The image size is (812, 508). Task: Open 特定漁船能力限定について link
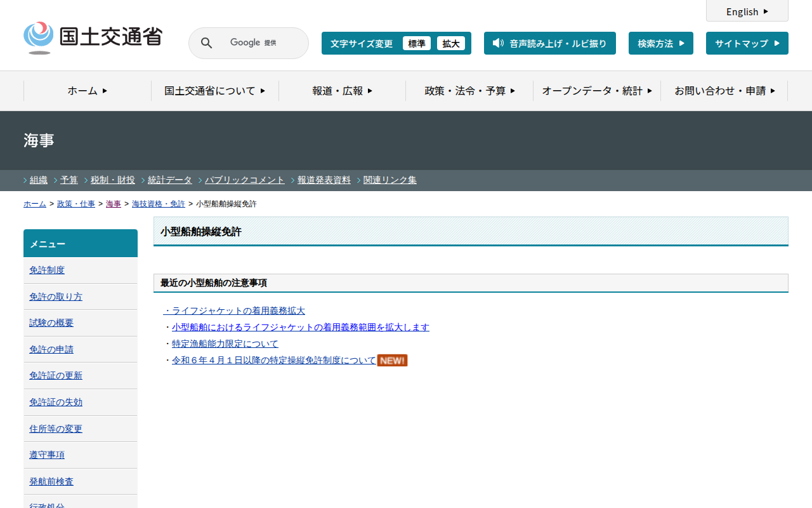click(225, 344)
